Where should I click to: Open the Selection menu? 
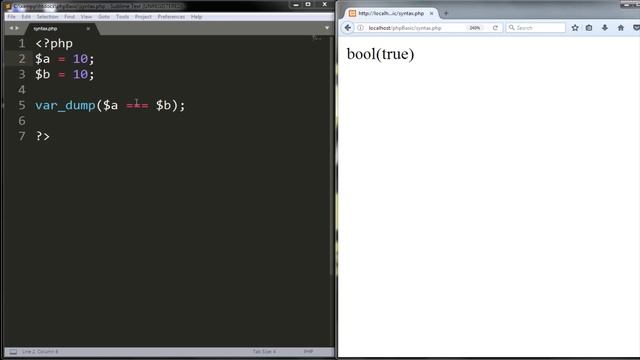[47, 17]
